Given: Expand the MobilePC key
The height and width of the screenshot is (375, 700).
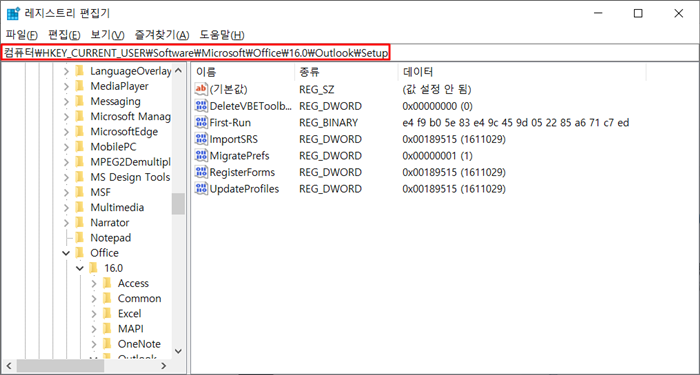Looking at the screenshot, I should 67,147.
